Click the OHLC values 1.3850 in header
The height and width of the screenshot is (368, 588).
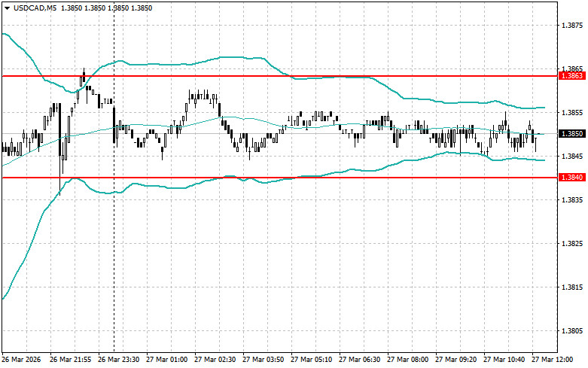105,8
